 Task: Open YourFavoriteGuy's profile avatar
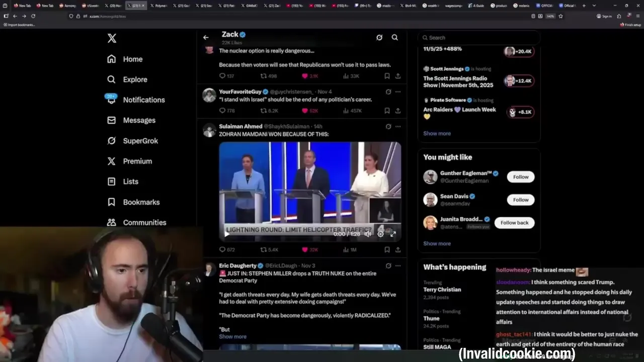209,95
